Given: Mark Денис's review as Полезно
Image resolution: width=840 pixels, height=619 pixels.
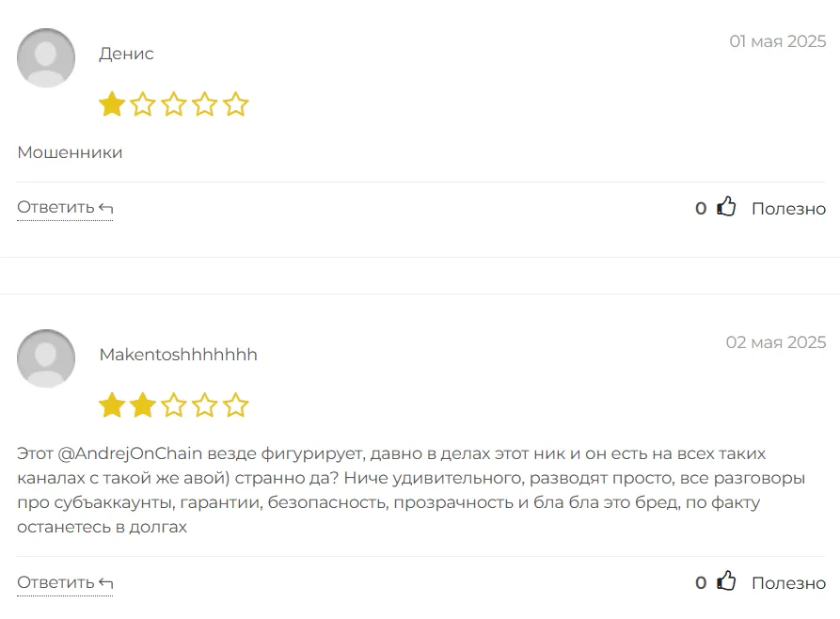Looking at the screenshot, I should (x=788, y=209).
